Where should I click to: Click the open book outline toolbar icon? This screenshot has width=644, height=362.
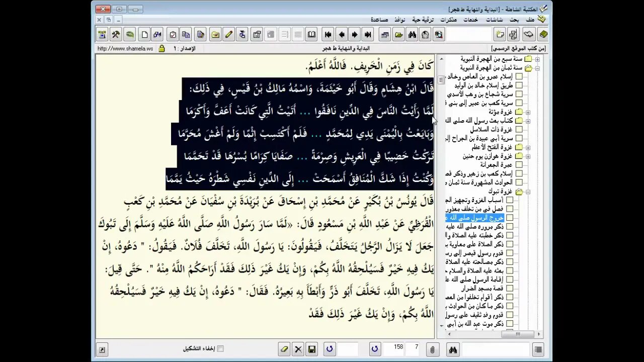(528, 35)
